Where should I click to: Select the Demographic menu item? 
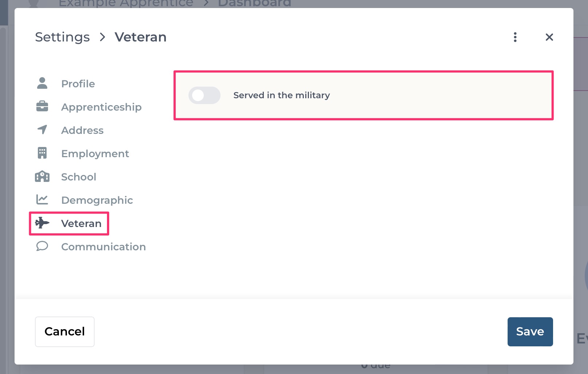tap(97, 200)
